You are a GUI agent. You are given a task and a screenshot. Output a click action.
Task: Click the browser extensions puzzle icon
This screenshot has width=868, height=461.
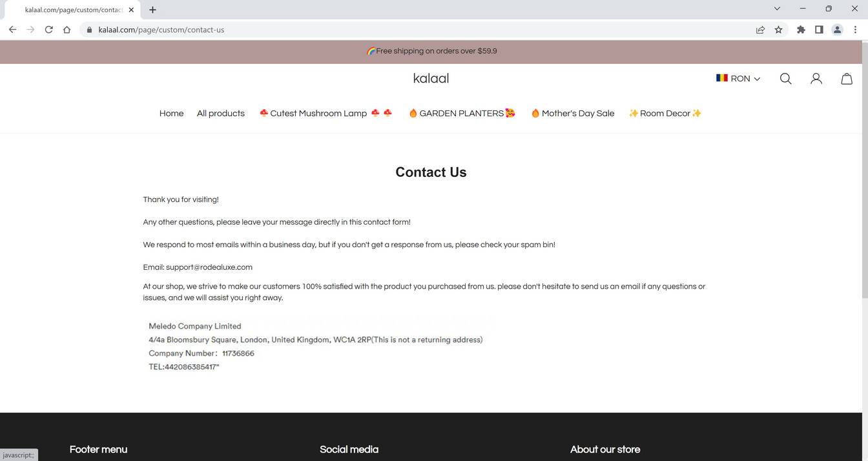tap(801, 29)
